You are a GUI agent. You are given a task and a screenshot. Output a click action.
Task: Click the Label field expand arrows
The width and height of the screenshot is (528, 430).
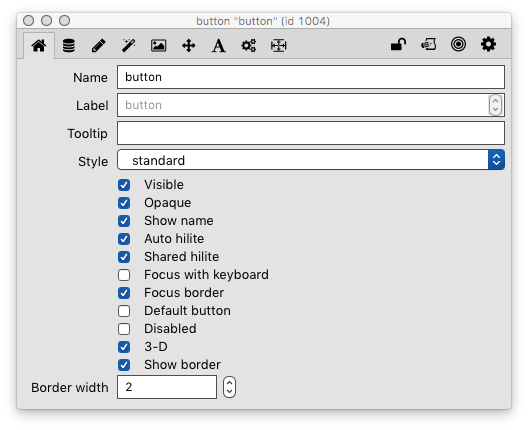point(495,105)
